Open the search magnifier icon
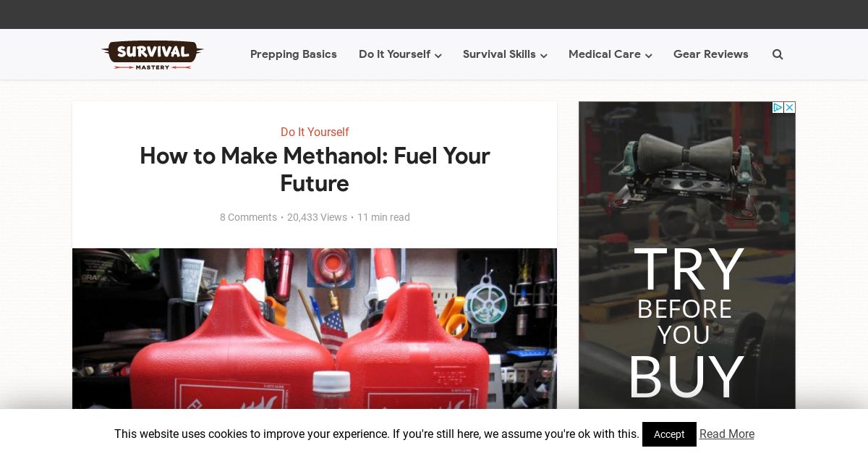The height and width of the screenshot is (456, 868). 778,54
